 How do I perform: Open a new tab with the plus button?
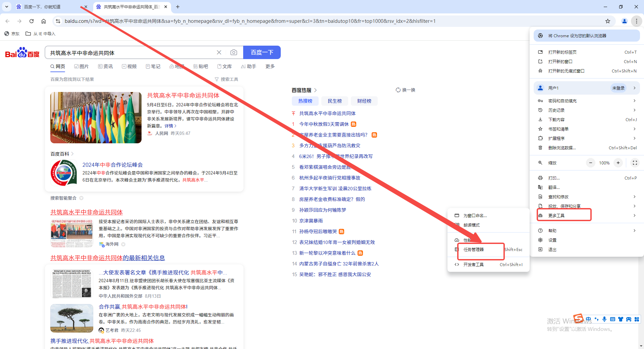coord(178,7)
